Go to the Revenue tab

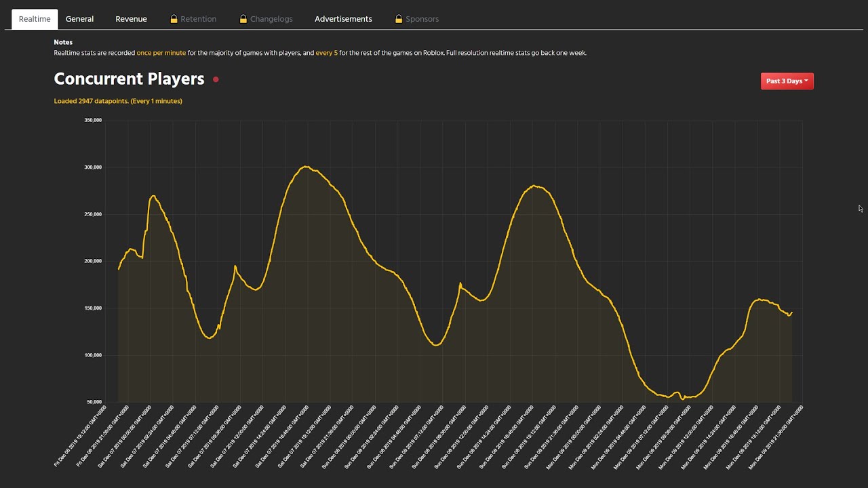pyautogui.click(x=131, y=19)
